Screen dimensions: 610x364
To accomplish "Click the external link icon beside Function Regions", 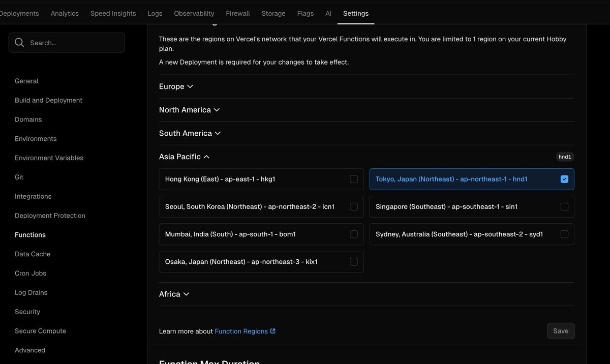I will pos(273,331).
